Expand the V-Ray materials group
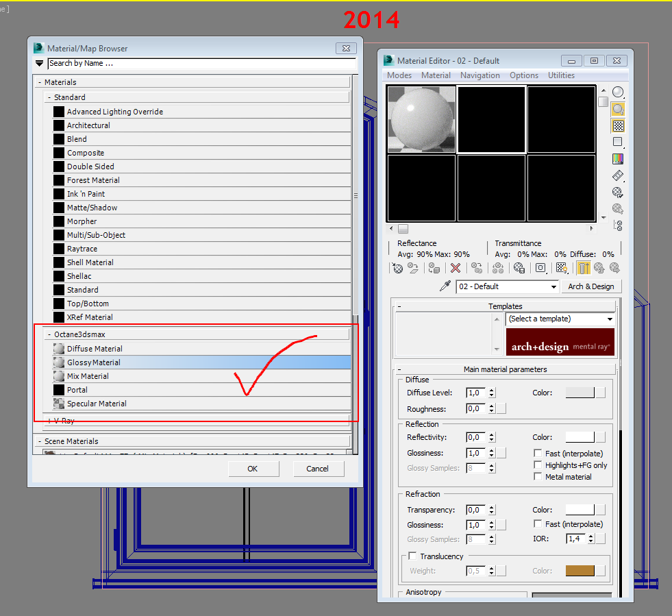This screenshot has height=616, width=672. (49, 421)
